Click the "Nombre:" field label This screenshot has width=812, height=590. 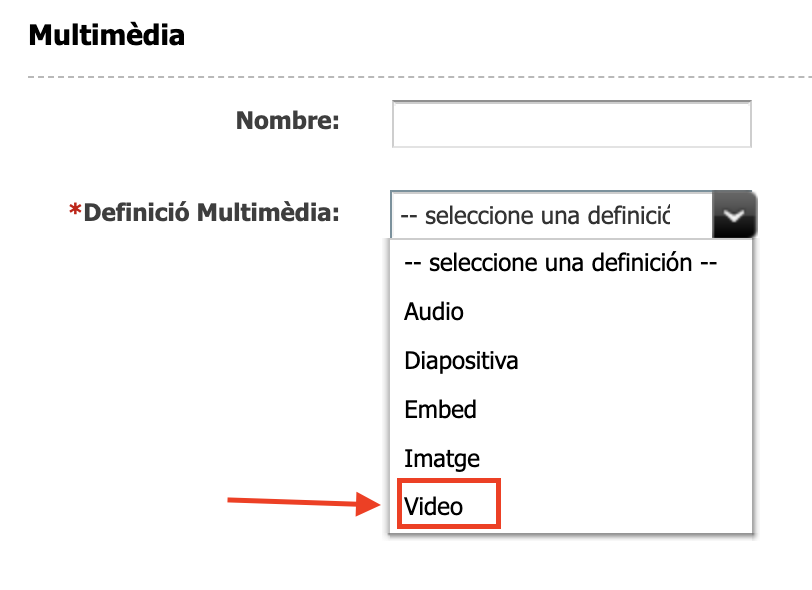tap(288, 122)
